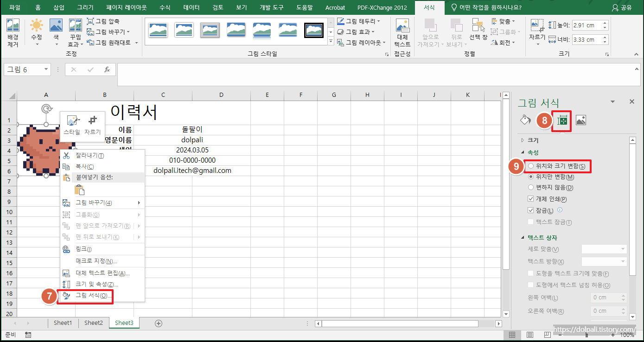
Task: Expand the picture styles gallery
Action: pyautogui.click(x=331, y=42)
